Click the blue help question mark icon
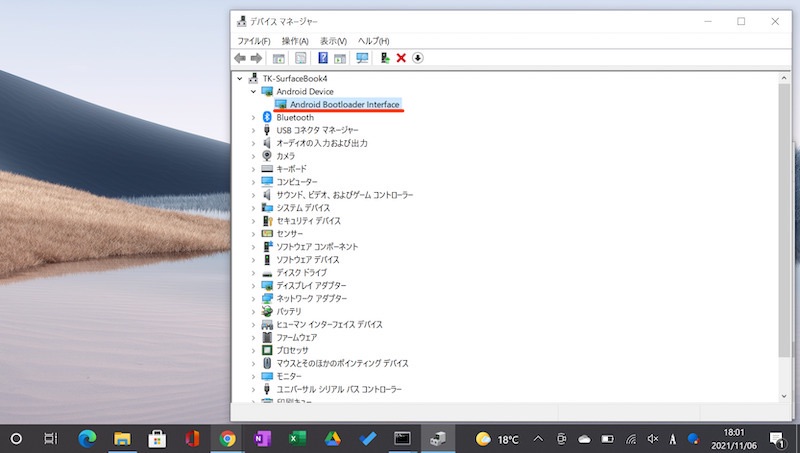This screenshot has height=453, width=800. coord(323,58)
